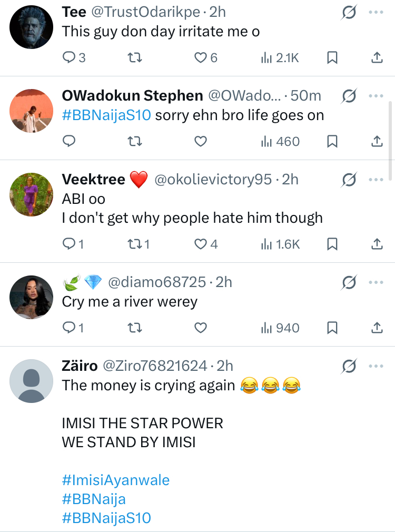Open Zäiro's default avatar
The image size is (395, 532).
tap(32, 381)
